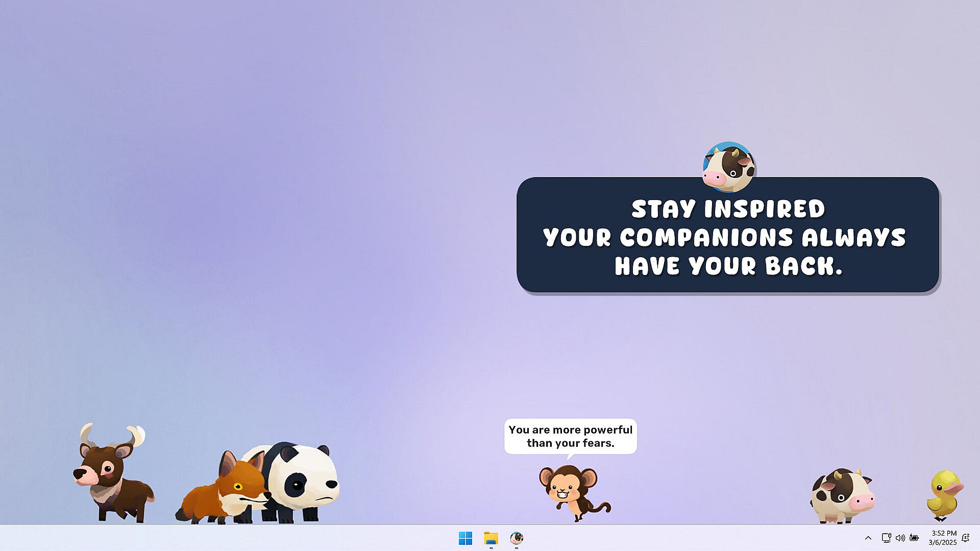Select the panda companion's face
The width and height of the screenshot is (980, 551).
pos(309,477)
